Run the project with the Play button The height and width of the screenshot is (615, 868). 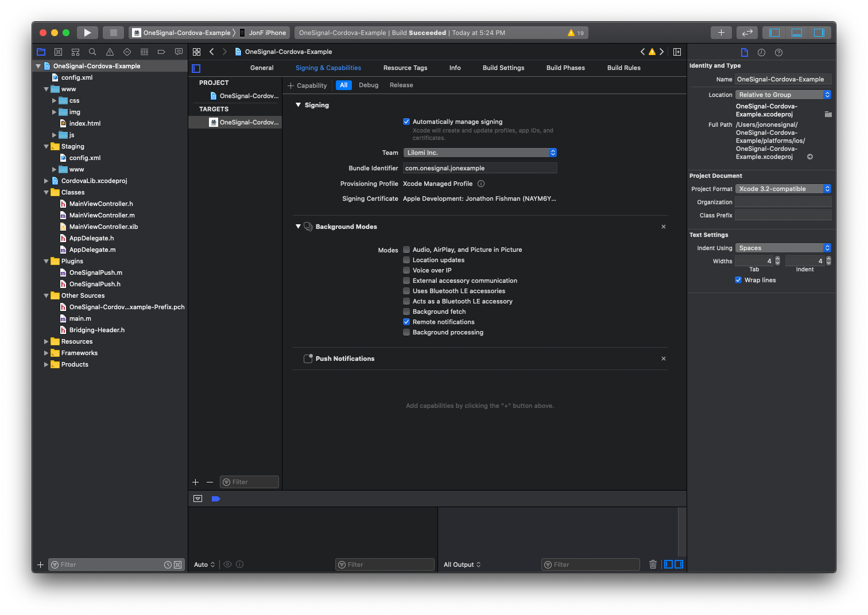tap(87, 33)
